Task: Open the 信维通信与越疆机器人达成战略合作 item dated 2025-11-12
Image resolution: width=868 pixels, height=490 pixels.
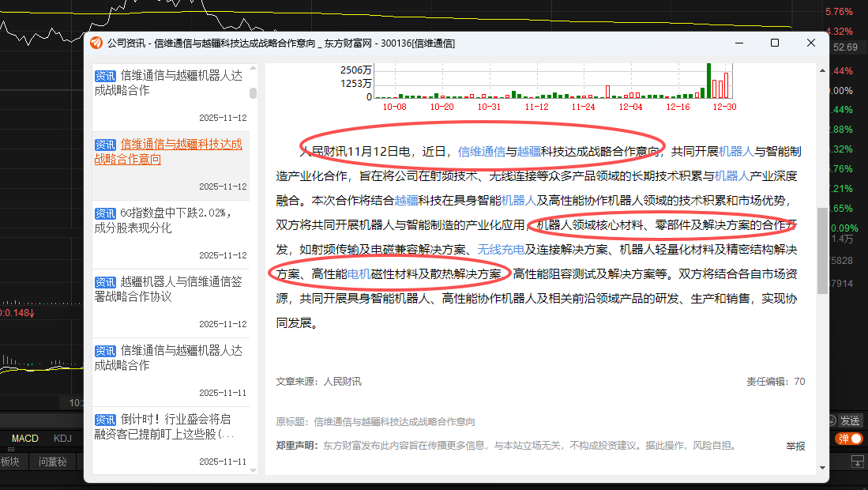Action: tap(171, 96)
